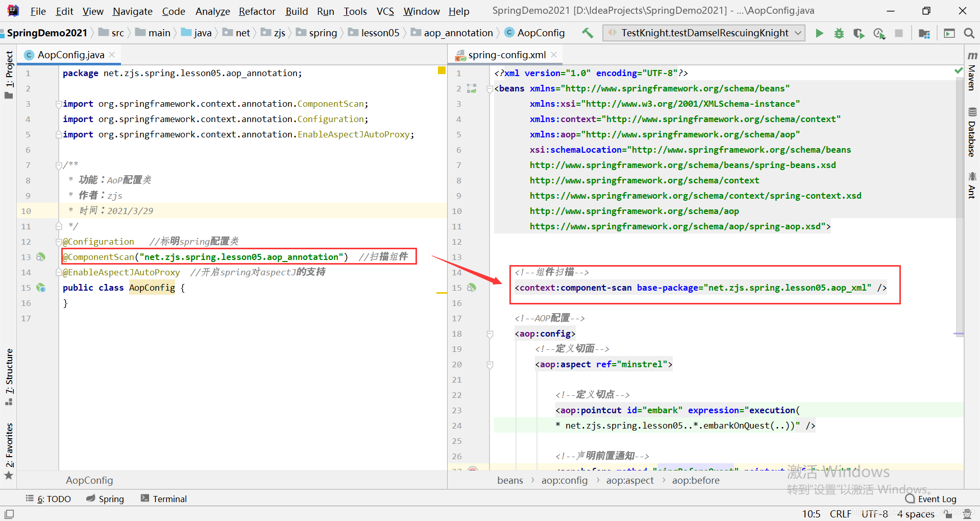The image size is (980, 521).
Task: Open the VCS menu
Action: (x=385, y=11)
